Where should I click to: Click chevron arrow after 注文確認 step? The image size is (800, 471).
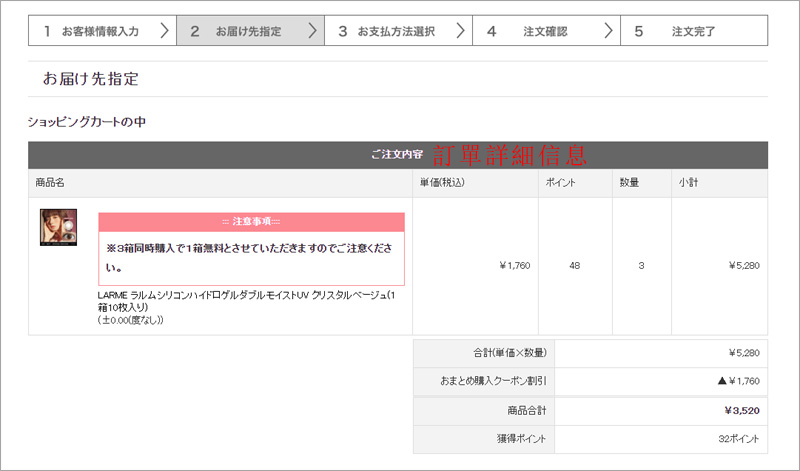coord(609,31)
